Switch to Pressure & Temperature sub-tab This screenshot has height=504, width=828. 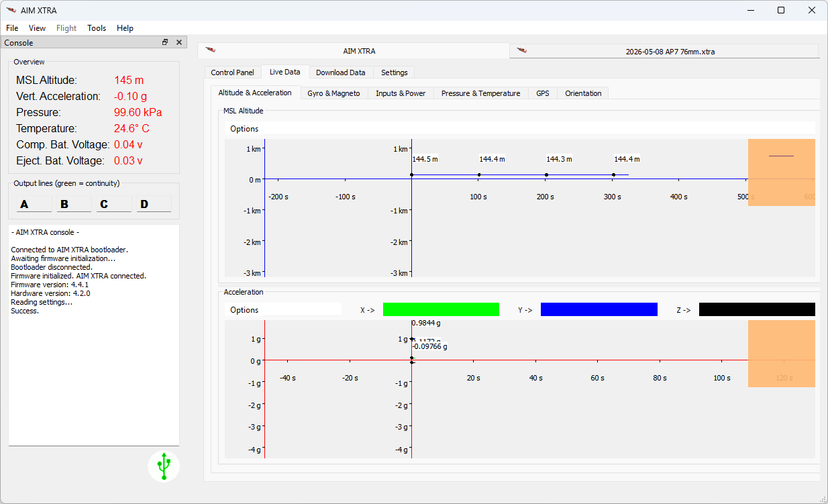coord(480,93)
